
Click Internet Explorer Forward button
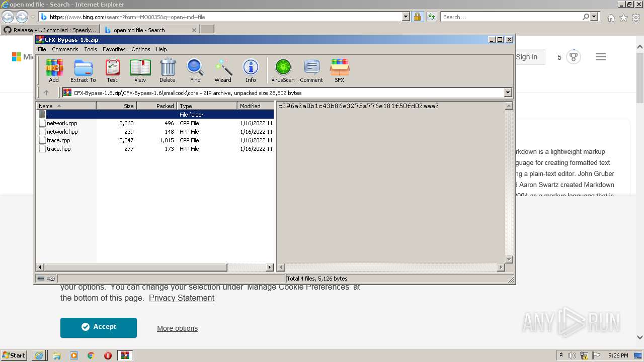[22, 17]
